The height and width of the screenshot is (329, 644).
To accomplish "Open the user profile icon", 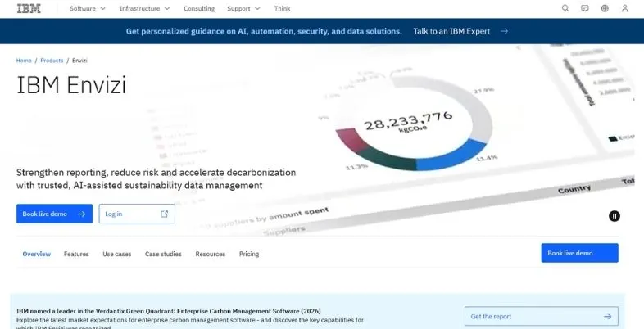I will 624,8.
